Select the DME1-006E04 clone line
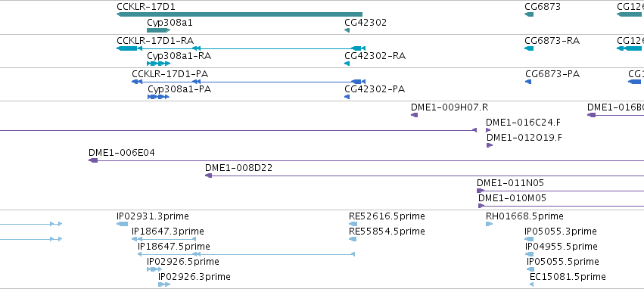This screenshot has width=644, height=289. click(366, 160)
